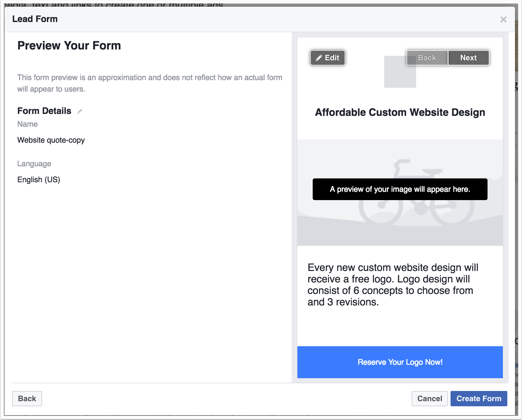Click the bicycle image placeholder area

[x=400, y=223]
